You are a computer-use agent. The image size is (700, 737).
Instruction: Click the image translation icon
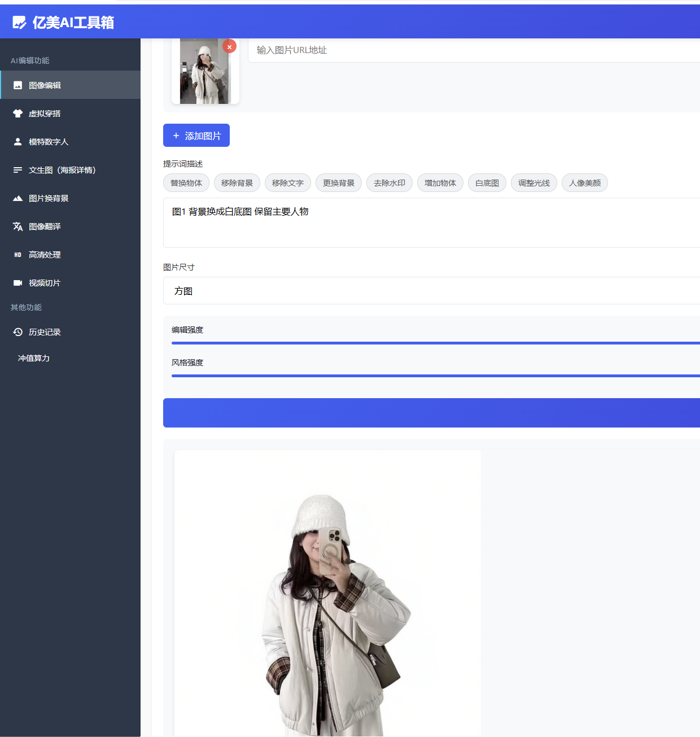pyautogui.click(x=17, y=226)
